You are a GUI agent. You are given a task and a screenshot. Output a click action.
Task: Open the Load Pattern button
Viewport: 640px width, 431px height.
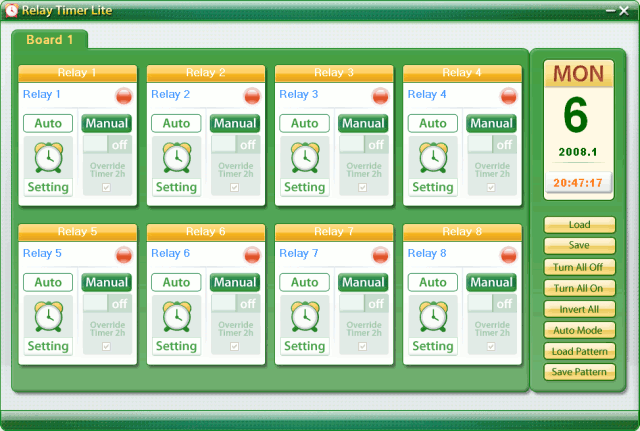[x=579, y=351]
